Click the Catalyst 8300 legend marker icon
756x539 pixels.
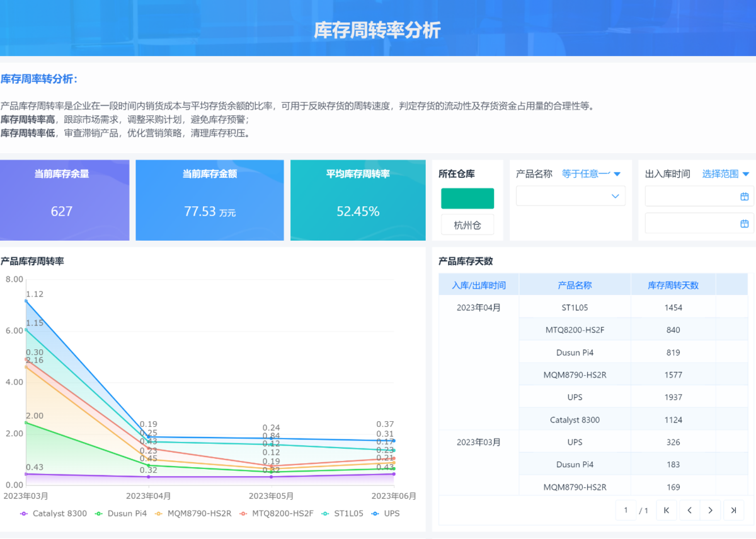point(24,514)
